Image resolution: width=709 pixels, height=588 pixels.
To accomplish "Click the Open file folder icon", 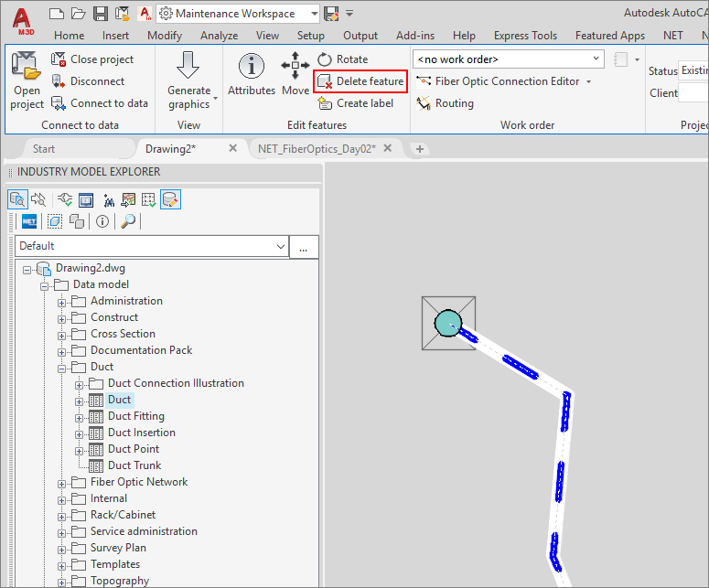I will (x=79, y=14).
